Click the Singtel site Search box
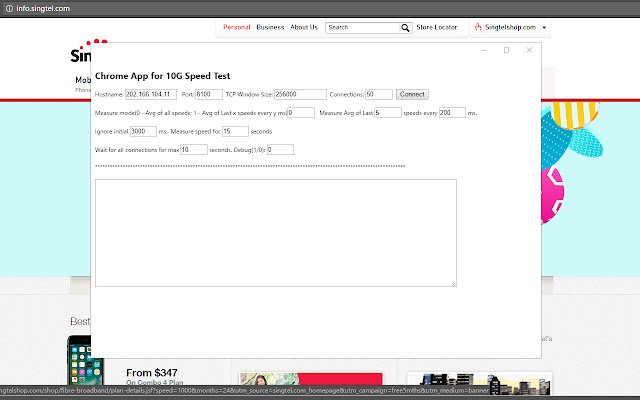640x400 pixels. (x=362, y=27)
